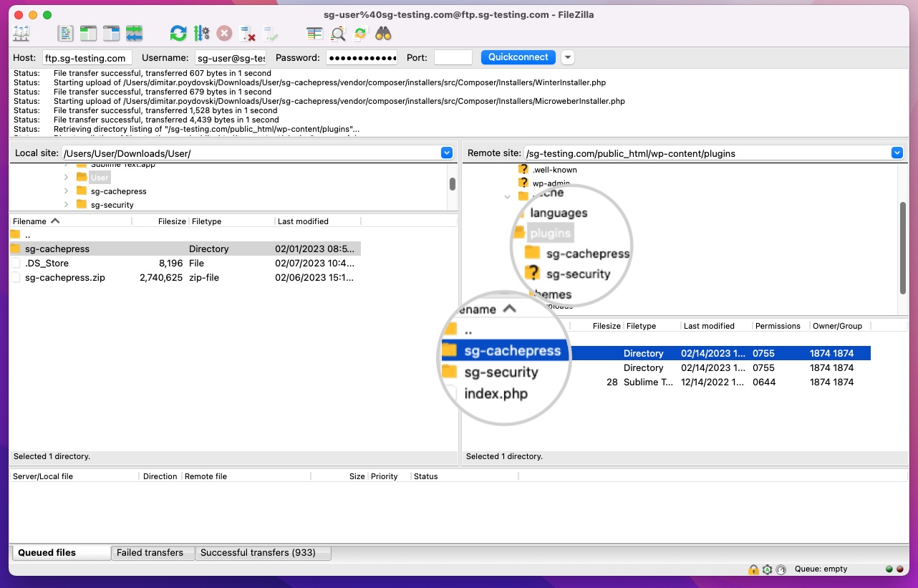This screenshot has height=588, width=918.
Task: Toggle processing of the transfer queue
Action: (201, 33)
